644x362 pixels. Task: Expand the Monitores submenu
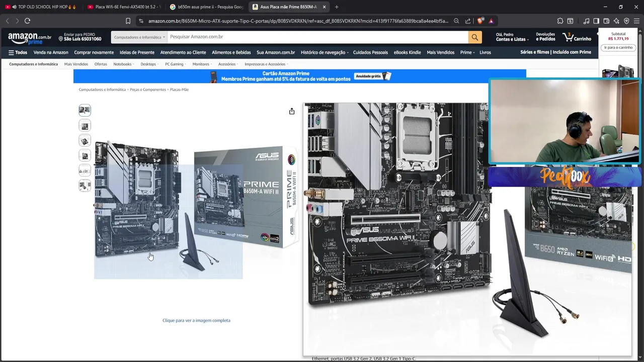pos(202,64)
